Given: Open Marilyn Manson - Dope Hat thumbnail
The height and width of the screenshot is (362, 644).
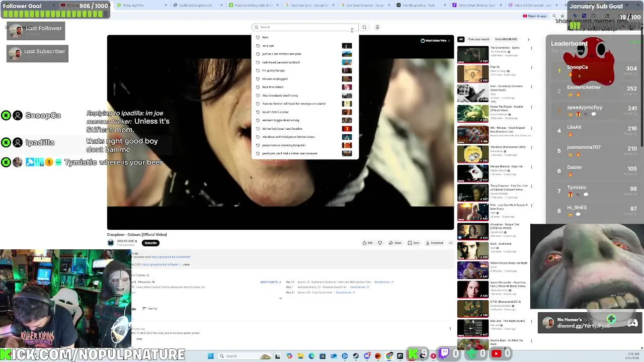Looking at the screenshot, I should (472, 173).
